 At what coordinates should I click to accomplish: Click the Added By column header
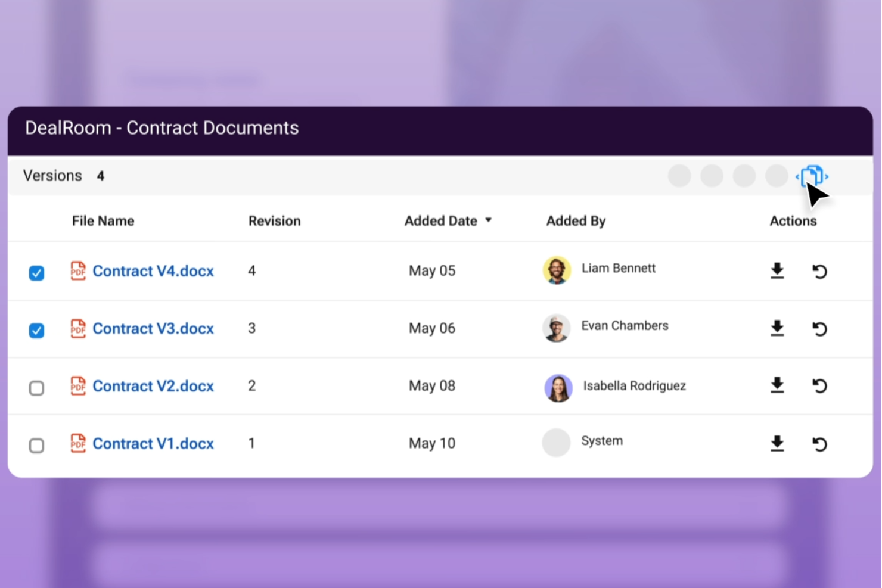(576, 221)
